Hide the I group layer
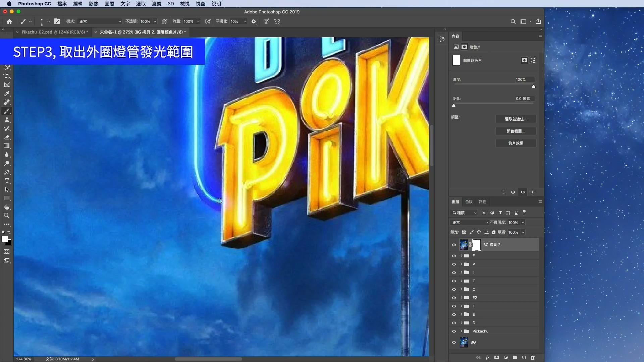 pos(454,273)
